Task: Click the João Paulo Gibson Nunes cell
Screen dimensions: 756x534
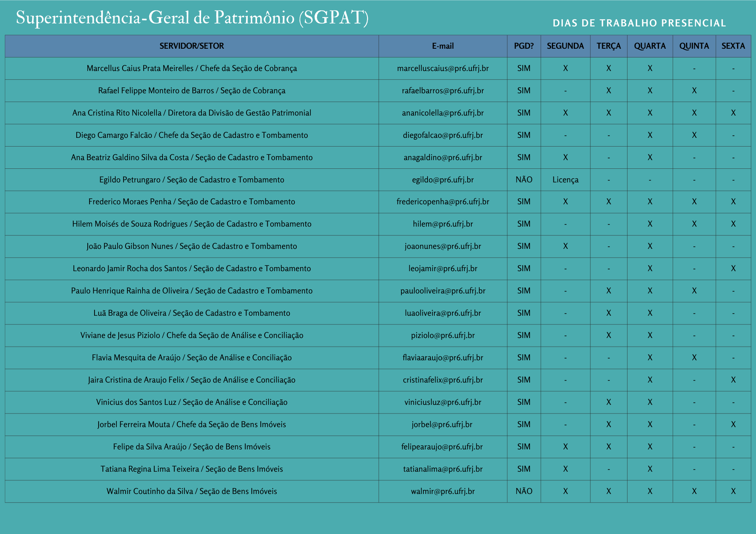Action: pos(192,247)
